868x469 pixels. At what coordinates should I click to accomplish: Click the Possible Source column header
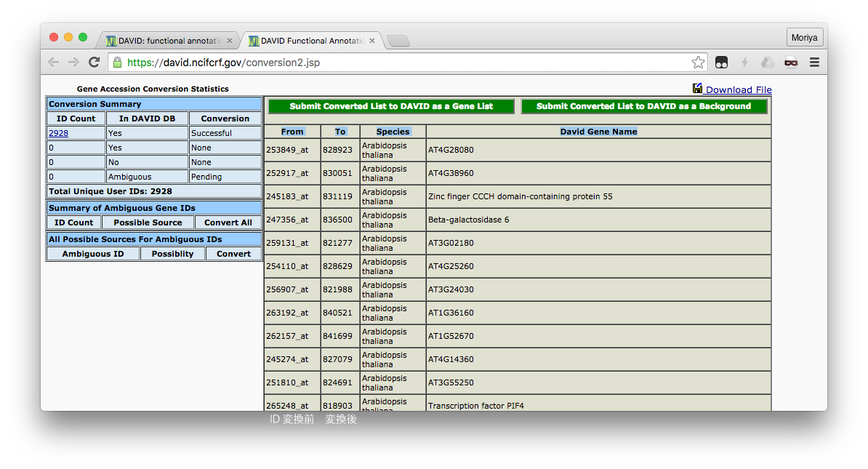point(148,223)
